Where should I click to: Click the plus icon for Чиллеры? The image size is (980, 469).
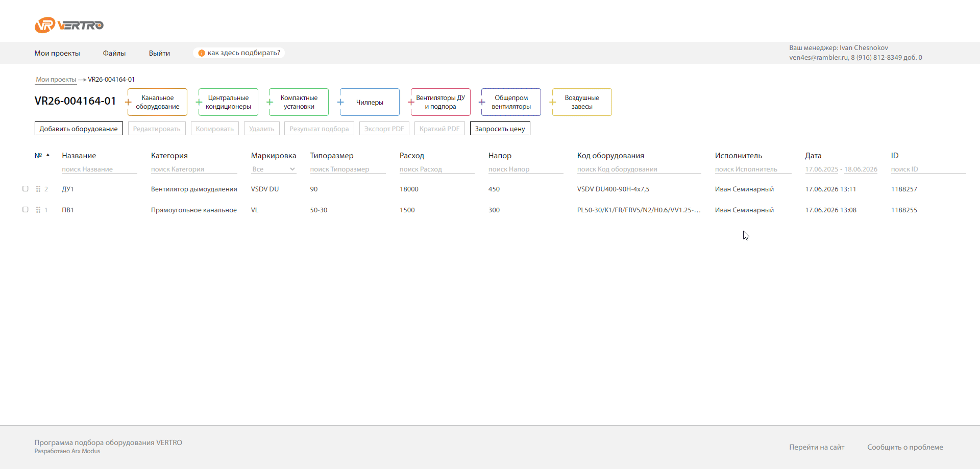340,102
